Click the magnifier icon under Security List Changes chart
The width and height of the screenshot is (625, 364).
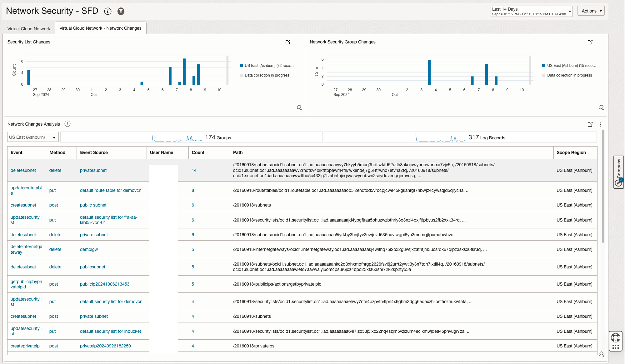(299, 107)
